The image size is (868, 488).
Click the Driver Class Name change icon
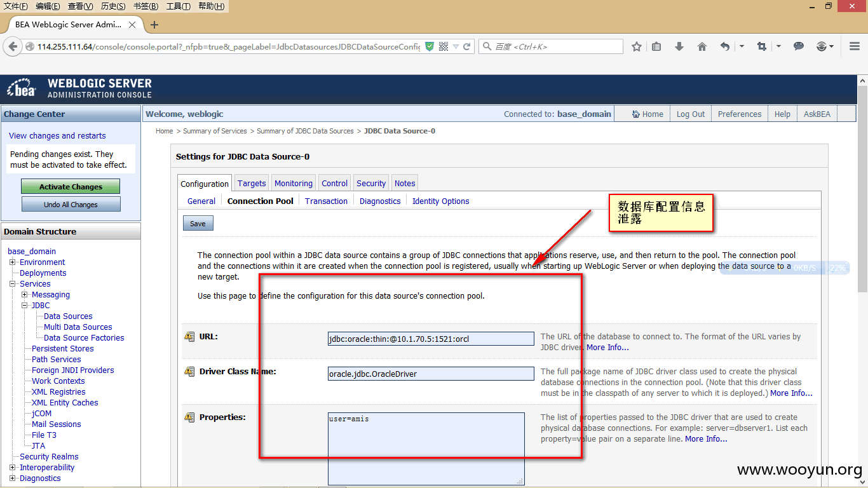pyautogui.click(x=189, y=372)
